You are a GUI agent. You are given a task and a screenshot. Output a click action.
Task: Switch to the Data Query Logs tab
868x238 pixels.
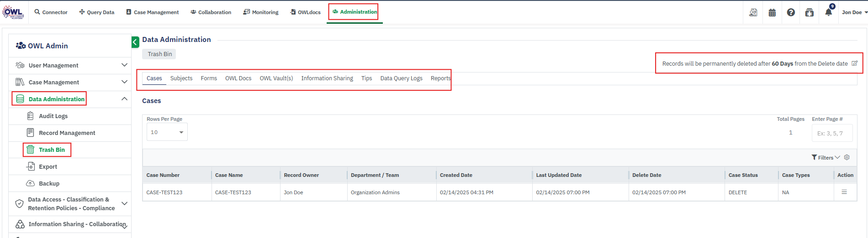pos(401,78)
